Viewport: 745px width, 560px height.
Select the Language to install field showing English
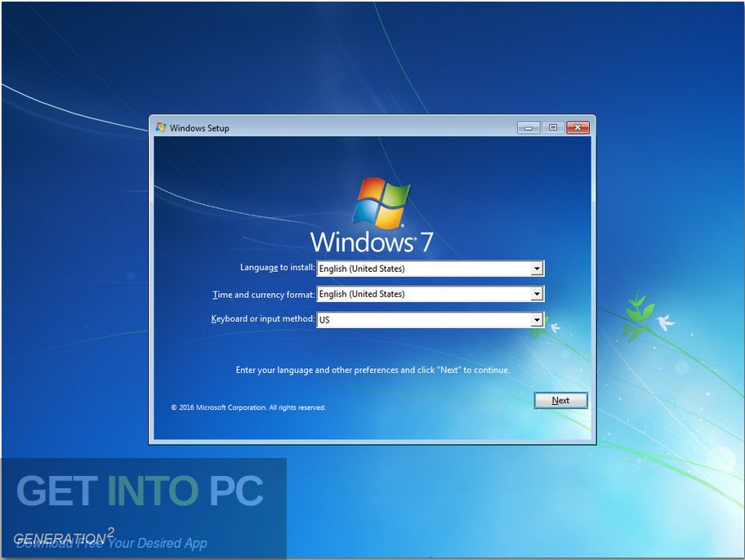tap(430, 269)
